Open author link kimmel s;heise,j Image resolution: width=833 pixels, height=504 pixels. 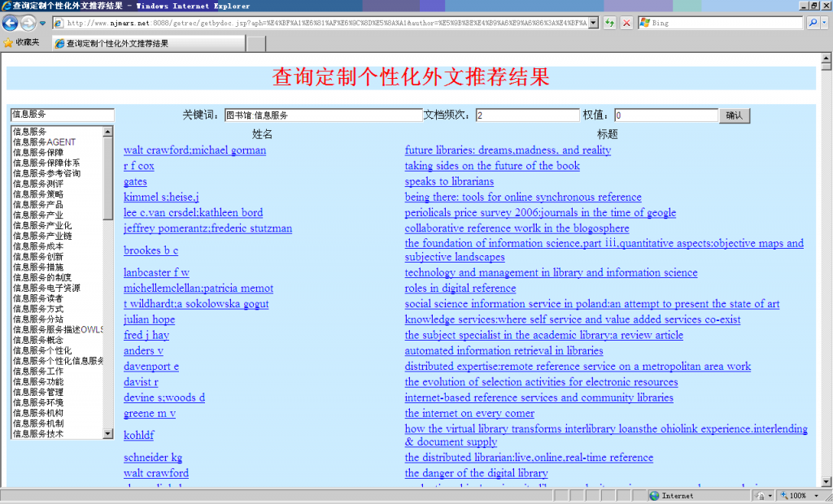click(161, 197)
